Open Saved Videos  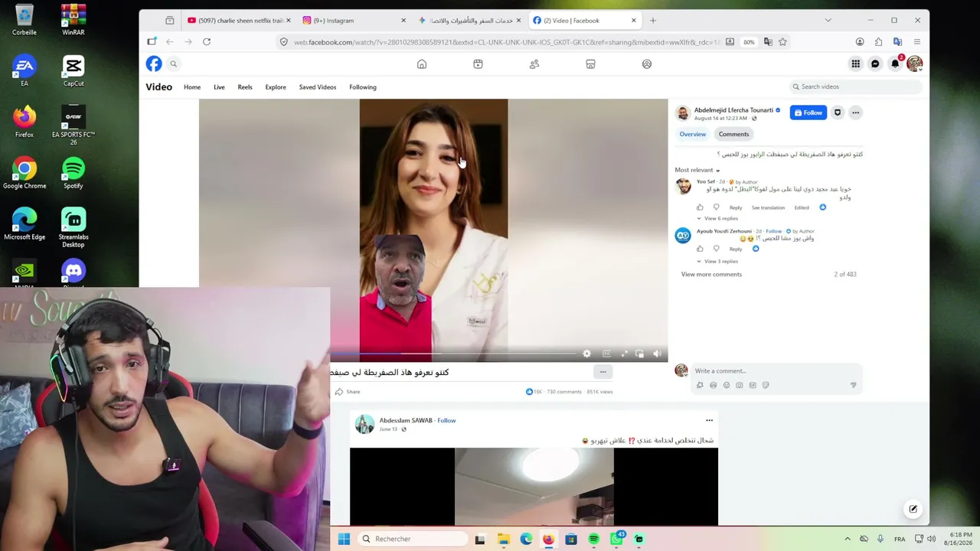click(318, 87)
